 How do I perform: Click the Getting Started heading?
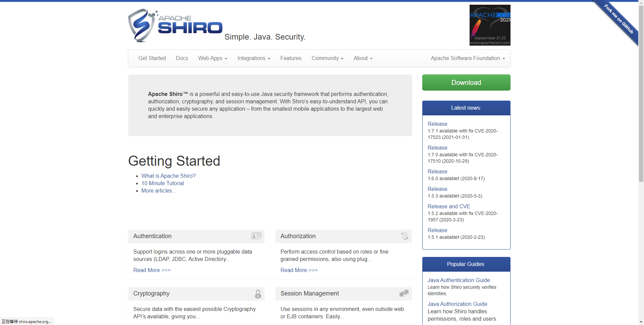click(174, 161)
